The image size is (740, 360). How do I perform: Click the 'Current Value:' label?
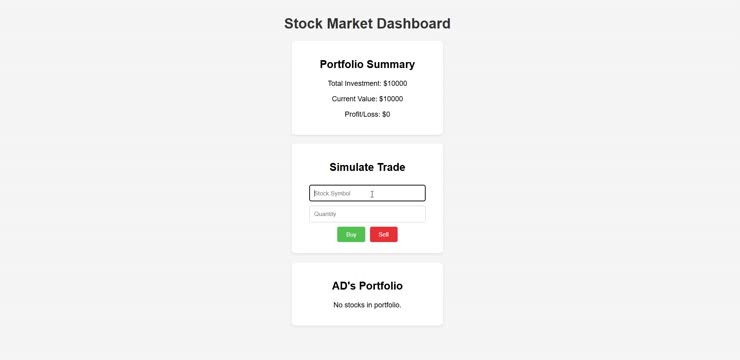pyautogui.click(x=354, y=99)
